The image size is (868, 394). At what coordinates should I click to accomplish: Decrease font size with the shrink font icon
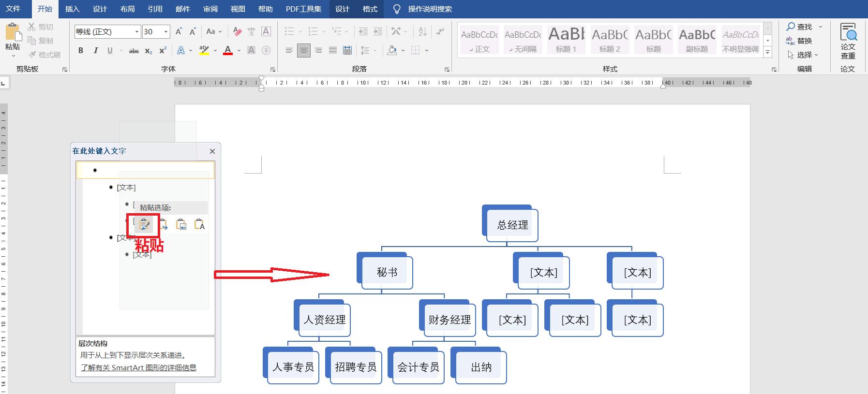[193, 31]
